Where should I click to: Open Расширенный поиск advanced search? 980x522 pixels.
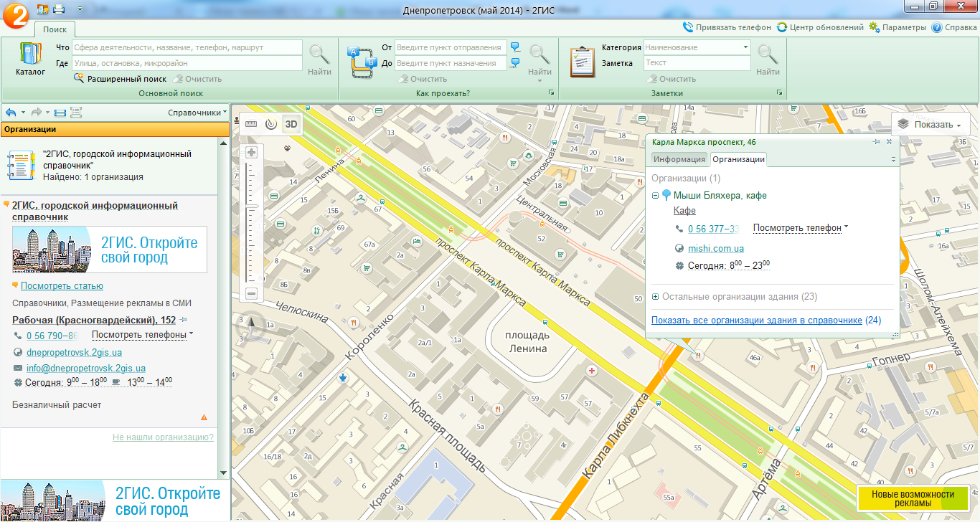point(121,79)
